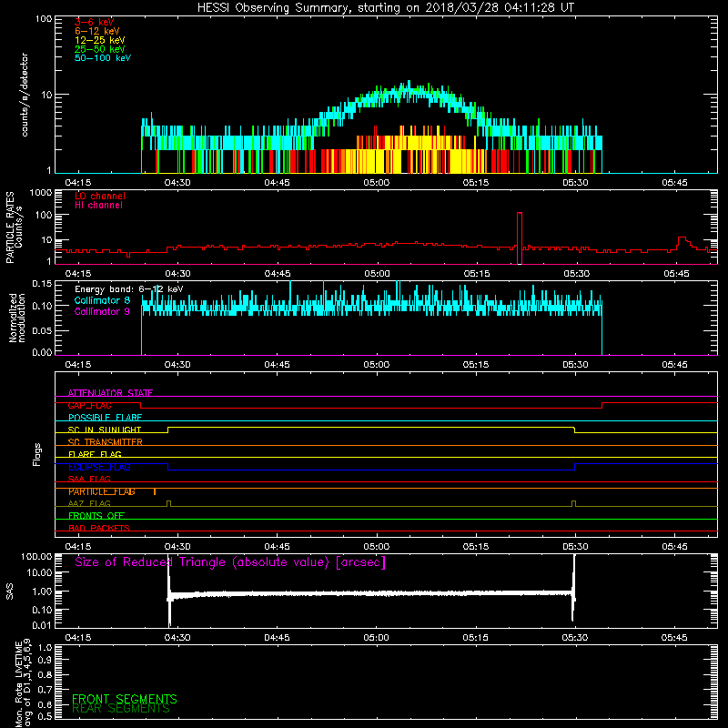The height and width of the screenshot is (728, 728).
Task: Select the 6-12 keV legend label in counts panel
Action: [x=97, y=31]
